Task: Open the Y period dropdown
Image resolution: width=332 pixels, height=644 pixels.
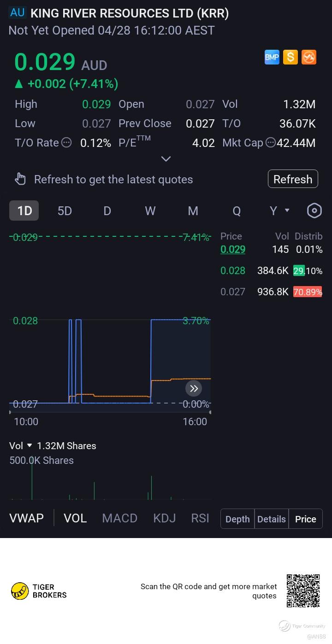Action: click(x=279, y=211)
